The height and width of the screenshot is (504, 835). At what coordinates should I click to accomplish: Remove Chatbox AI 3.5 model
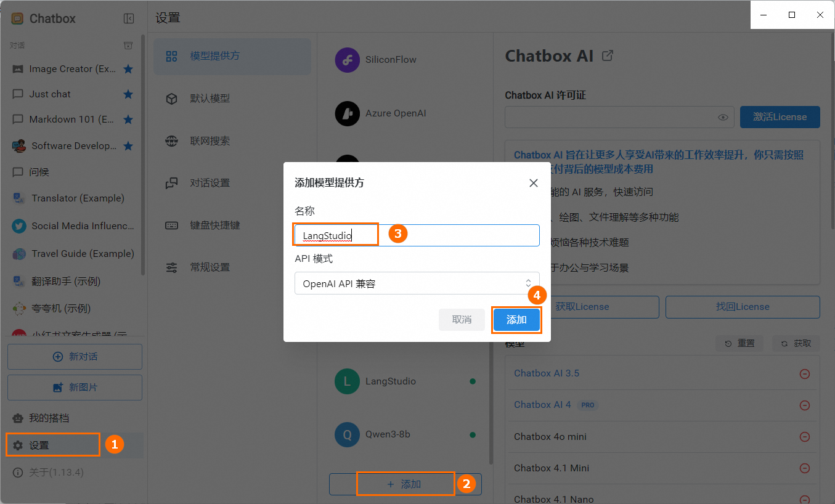coord(804,374)
